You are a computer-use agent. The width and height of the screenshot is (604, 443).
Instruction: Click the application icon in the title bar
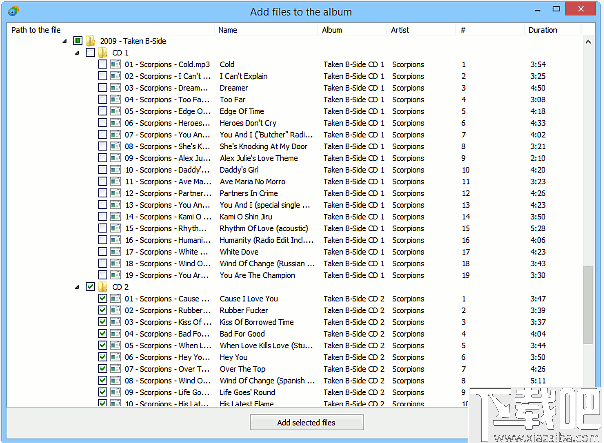(x=13, y=11)
